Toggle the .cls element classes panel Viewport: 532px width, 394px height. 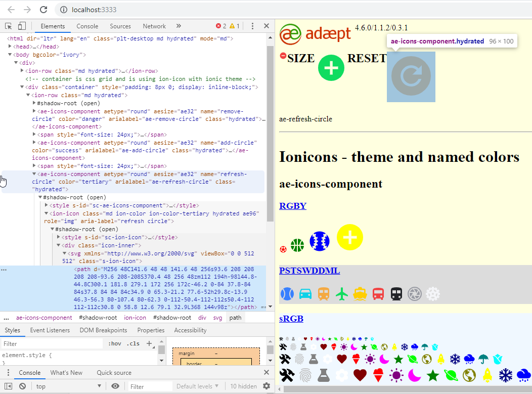(x=133, y=343)
